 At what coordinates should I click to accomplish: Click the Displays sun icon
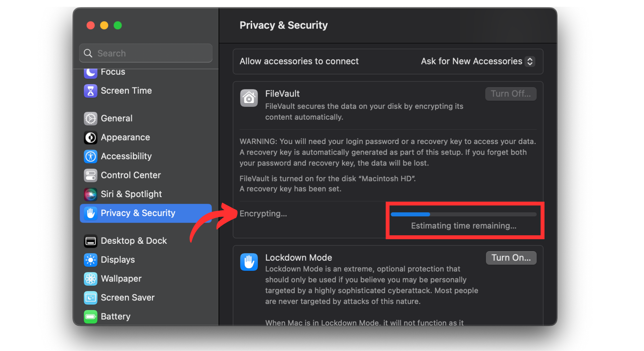90,260
